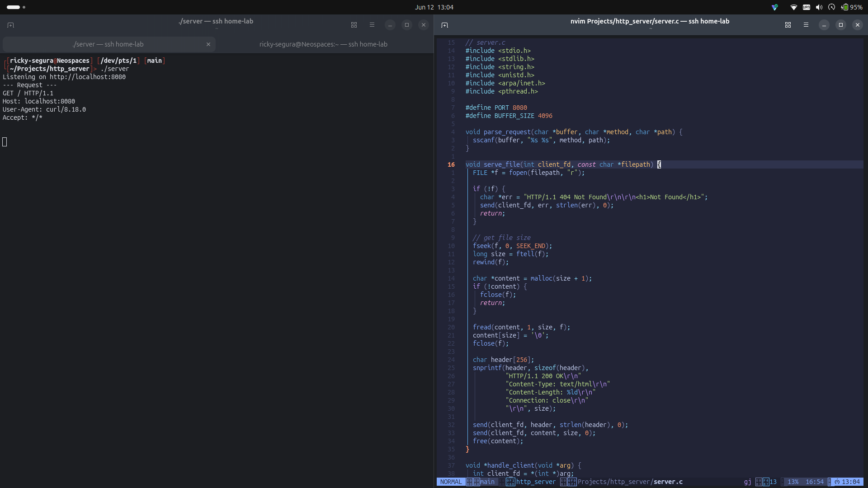Click the terminal block cursor in ./server window
868x488 pixels.
click(x=5, y=142)
